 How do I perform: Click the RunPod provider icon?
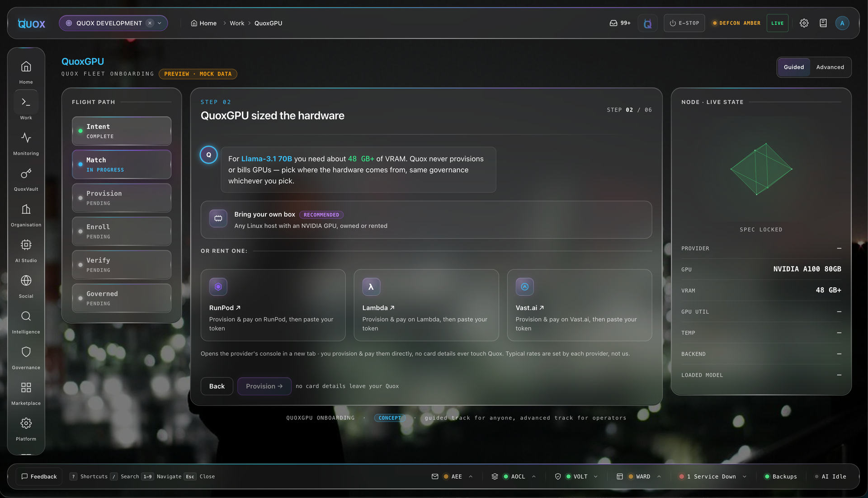(x=218, y=287)
